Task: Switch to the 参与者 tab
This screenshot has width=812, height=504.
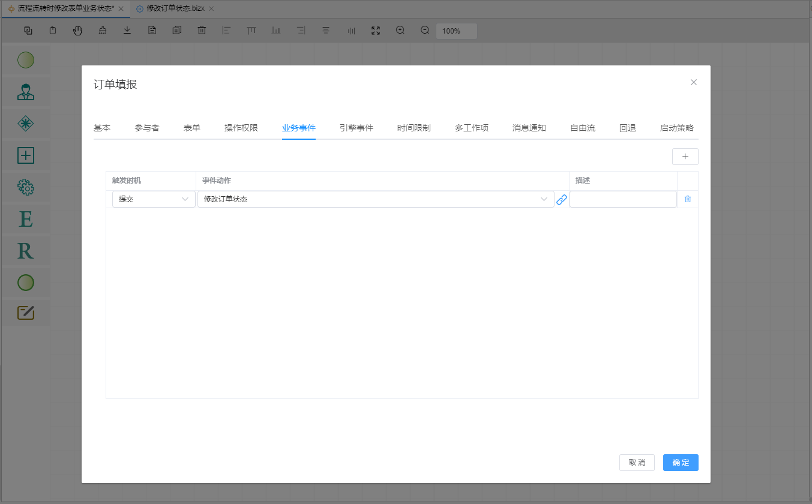Action: pyautogui.click(x=147, y=128)
